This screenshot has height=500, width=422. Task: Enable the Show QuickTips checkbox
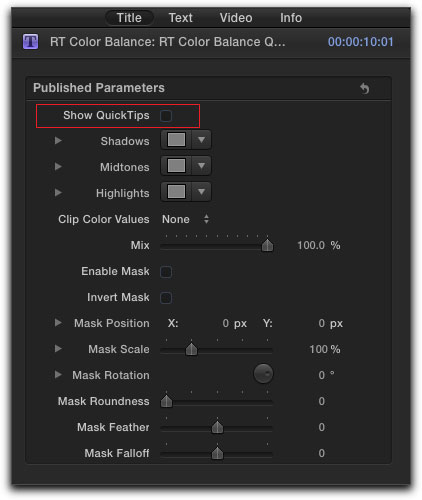tap(166, 116)
